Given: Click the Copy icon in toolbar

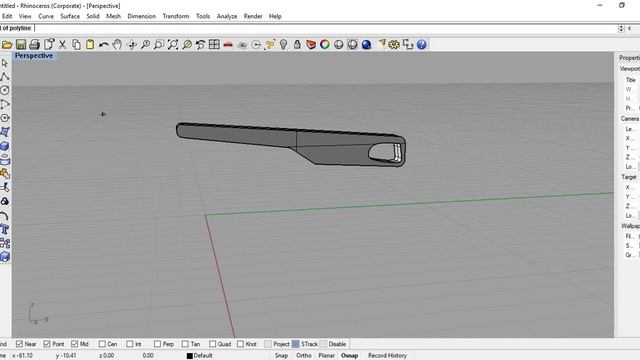Looking at the screenshot, I should pos(76,44).
